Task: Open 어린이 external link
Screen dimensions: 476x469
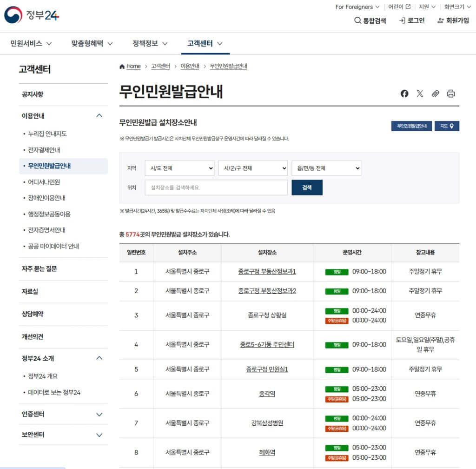Action: coord(399,7)
